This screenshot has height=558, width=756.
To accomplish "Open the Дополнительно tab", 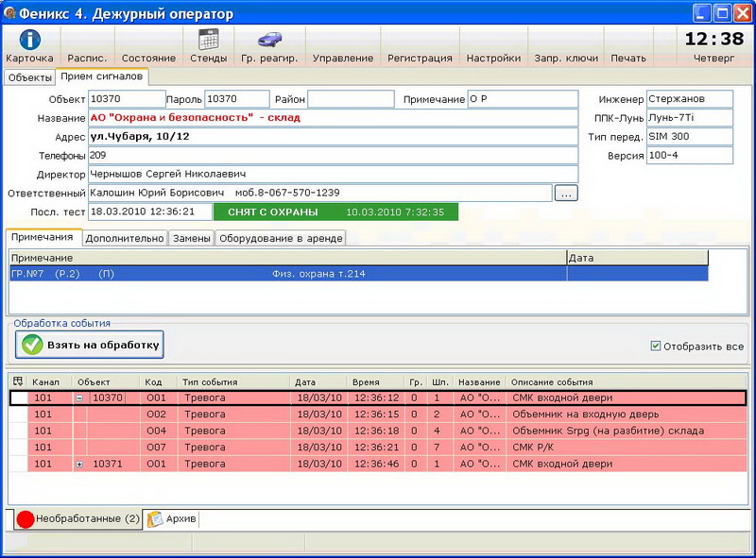I will tap(125, 238).
